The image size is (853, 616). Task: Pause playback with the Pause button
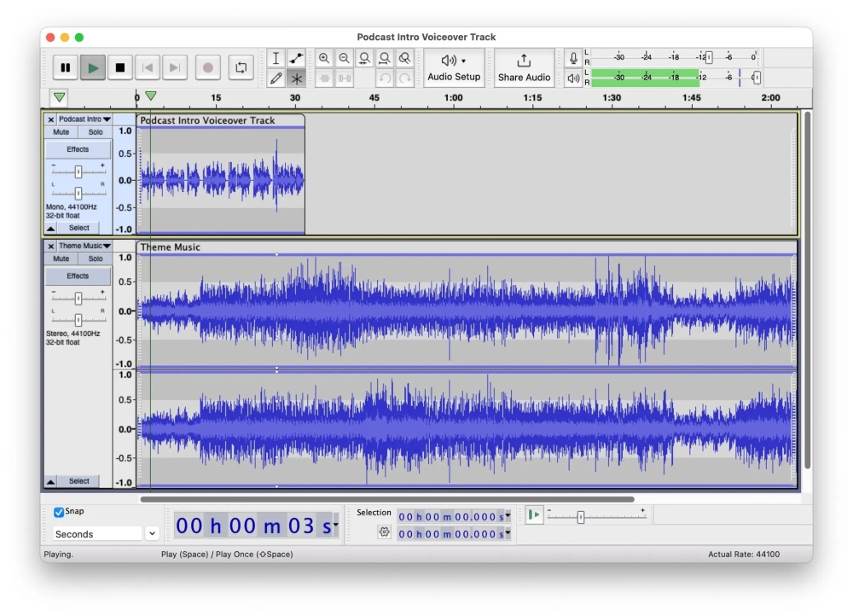click(x=66, y=67)
